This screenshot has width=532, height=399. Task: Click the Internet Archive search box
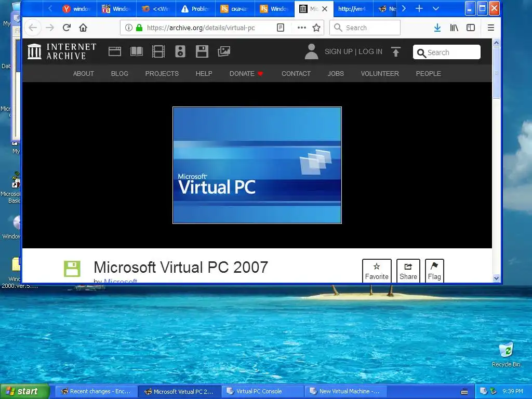pyautogui.click(x=446, y=52)
